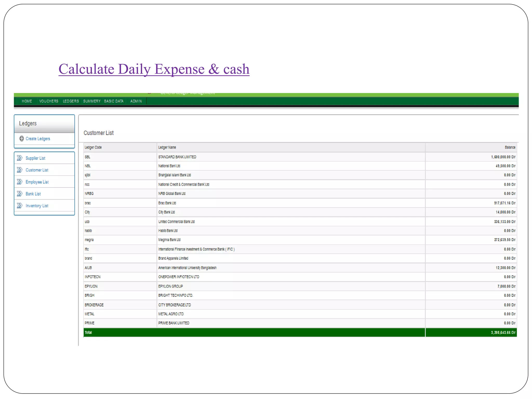Screen dimensions: 532x399
Task: Click the 7,000.00 Dr balance
Action: (507, 286)
